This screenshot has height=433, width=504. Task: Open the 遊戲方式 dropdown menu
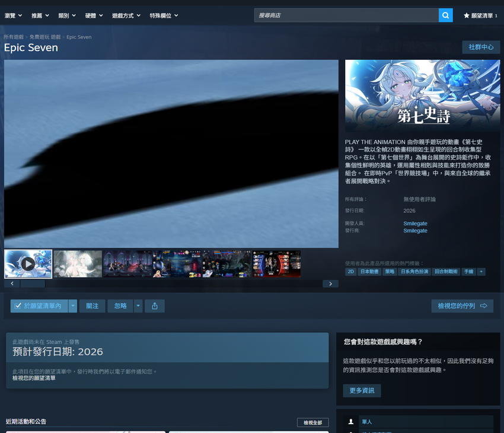pos(126,15)
